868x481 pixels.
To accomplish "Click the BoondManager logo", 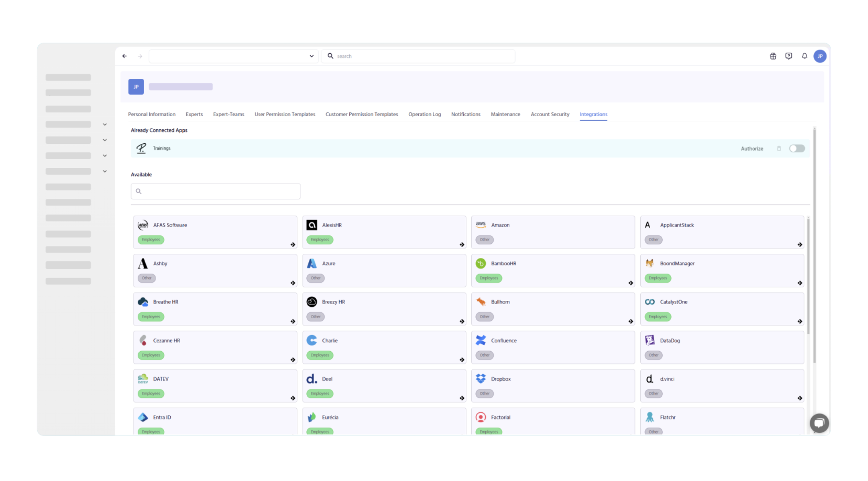I will (650, 263).
